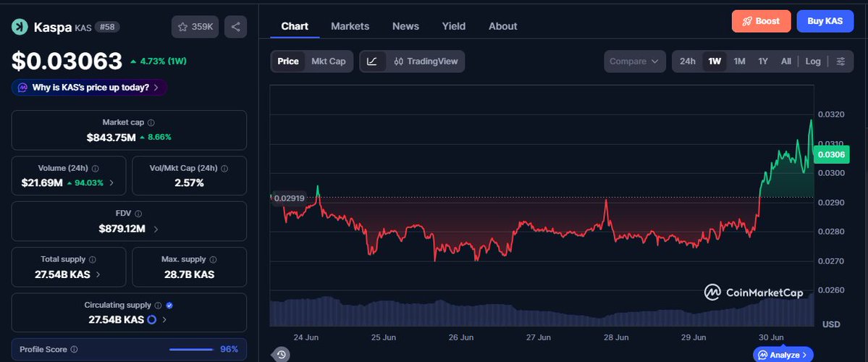This screenshot has height=362, width=868.
Task: Switch to line chart icon
Action: tap(373, 62)
